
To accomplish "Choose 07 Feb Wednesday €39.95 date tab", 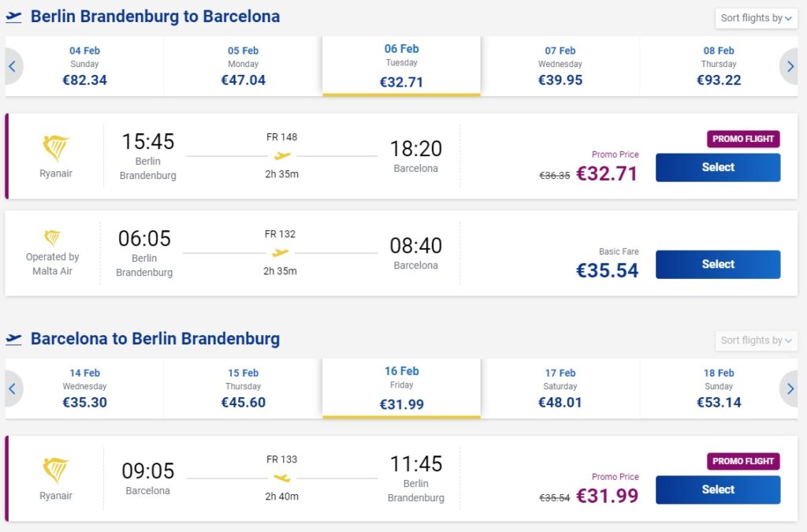I will tap(560, 66).
